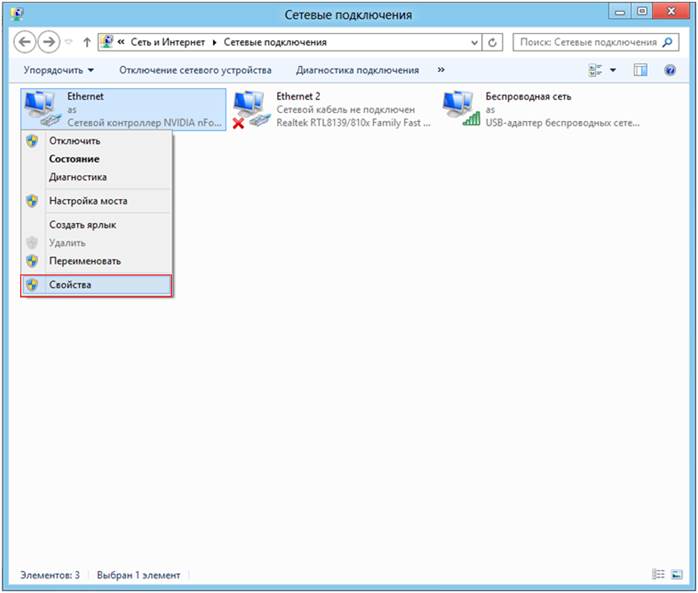Open Свойства from the context menu
698x593 pixels.
(96, 285)
